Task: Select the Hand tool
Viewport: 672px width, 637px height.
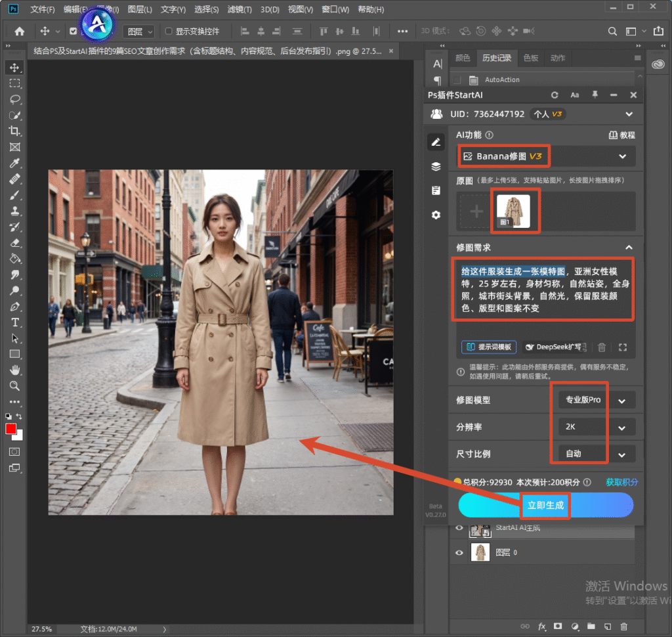Action: coord(14,370)
